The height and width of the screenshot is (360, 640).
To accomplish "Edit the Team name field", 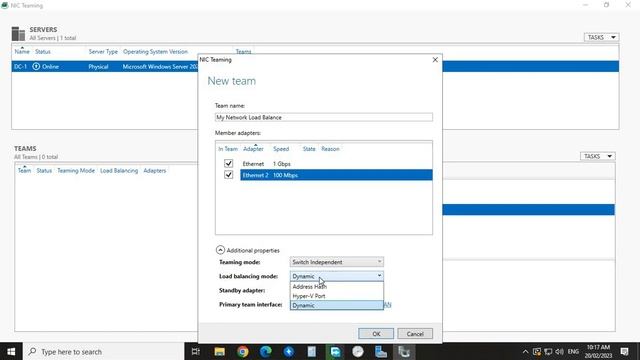I will point(324,117).
